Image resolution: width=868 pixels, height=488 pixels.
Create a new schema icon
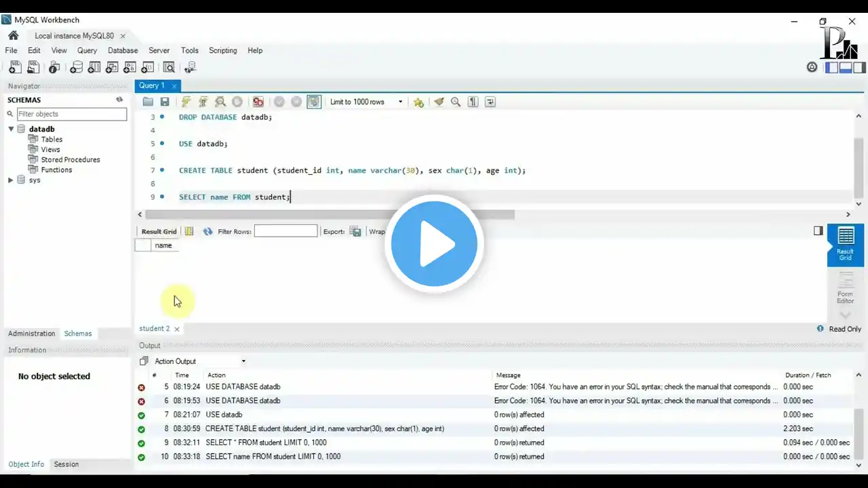[77, 67]
